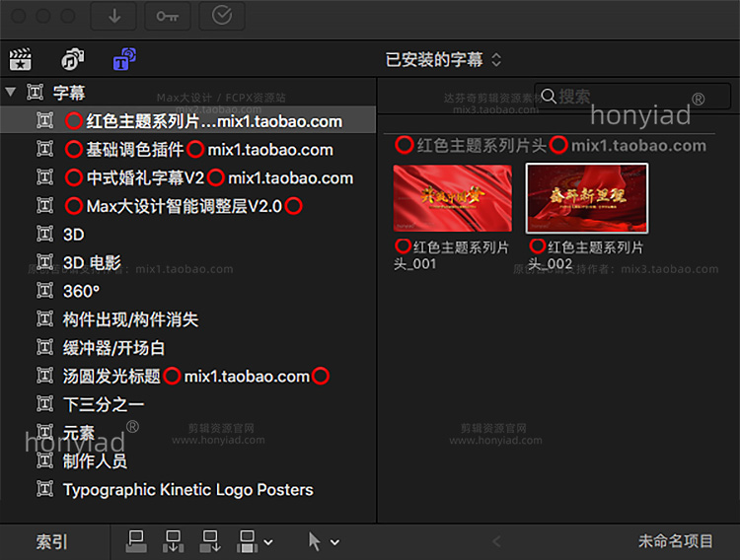This screenshot has width=740, height=560.
Task: Click the title icon beside 汤圆发光标题
Action: [44, 376]
